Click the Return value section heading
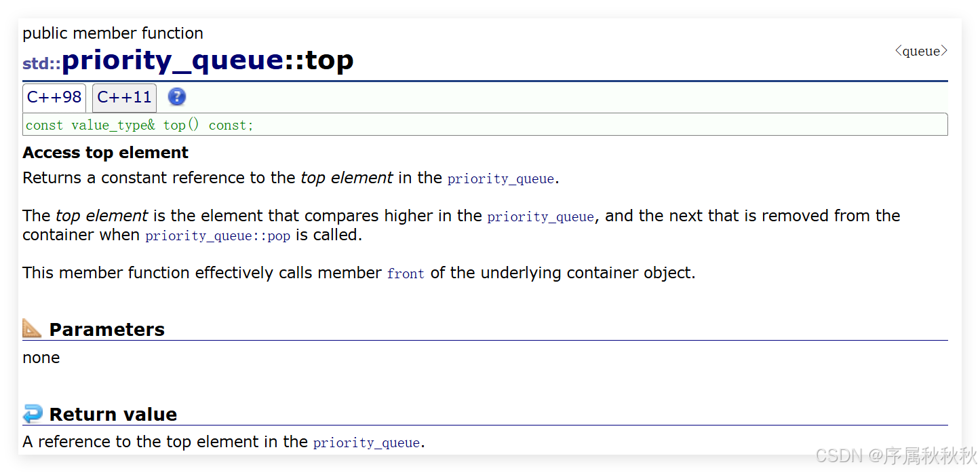 pyautogui.click(x=113, y=414)
